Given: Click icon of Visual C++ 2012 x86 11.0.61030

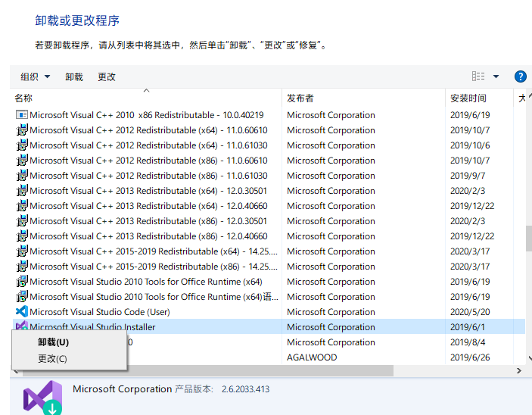Looking at the screenshot, I should (x=22, y=176).
